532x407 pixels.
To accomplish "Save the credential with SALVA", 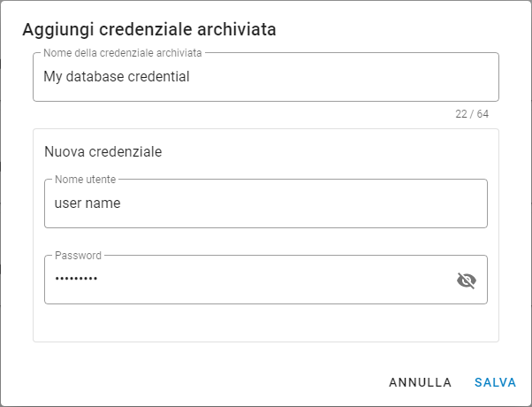I will 495,383.
